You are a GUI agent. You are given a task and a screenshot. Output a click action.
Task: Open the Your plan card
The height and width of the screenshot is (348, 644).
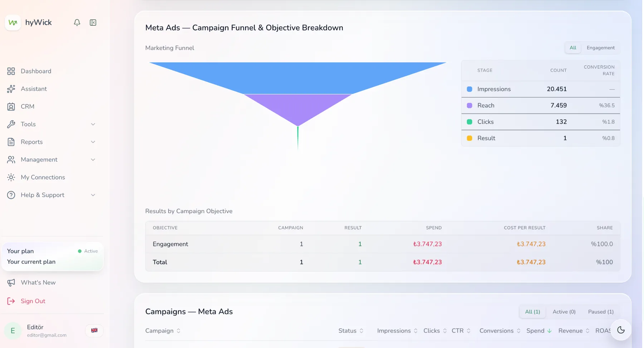(52, 257)
